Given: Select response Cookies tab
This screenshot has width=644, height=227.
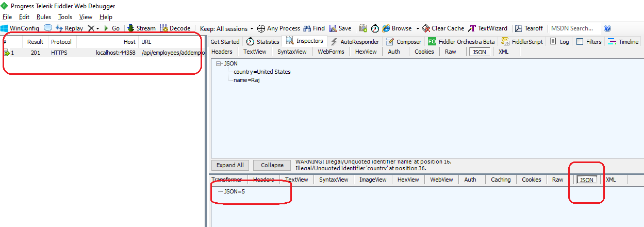Looking at the screenshot, I should tap(532, 180).
